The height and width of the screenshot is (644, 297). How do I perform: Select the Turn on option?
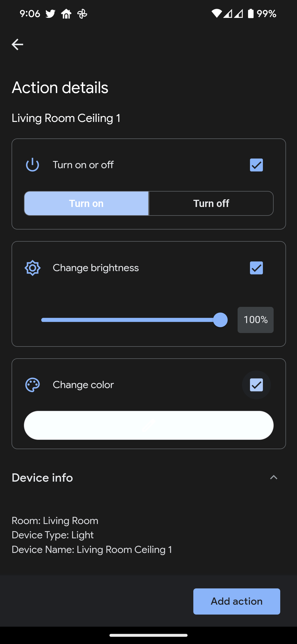point(86,203)
